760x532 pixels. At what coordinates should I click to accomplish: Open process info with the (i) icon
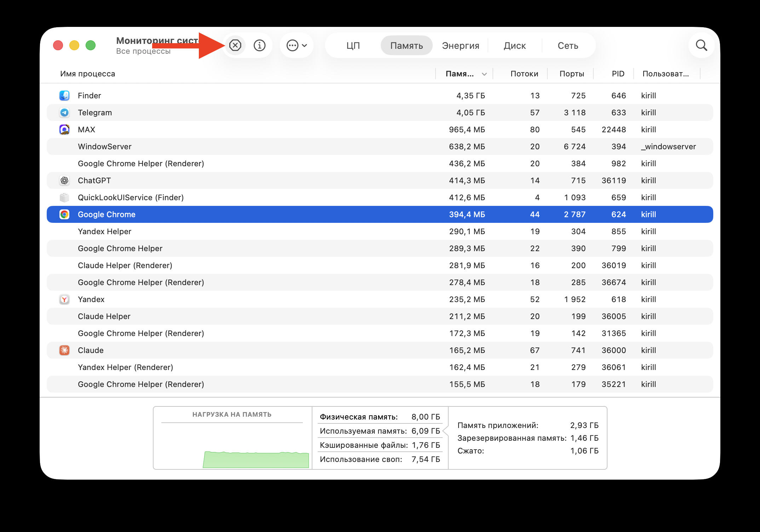259,45
